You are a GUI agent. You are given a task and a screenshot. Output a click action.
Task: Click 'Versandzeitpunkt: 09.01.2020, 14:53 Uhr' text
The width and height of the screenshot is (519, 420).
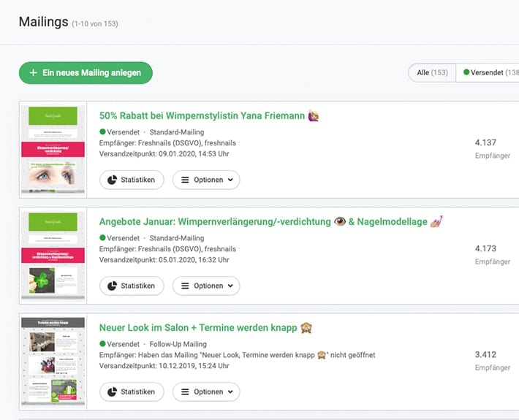164,154
